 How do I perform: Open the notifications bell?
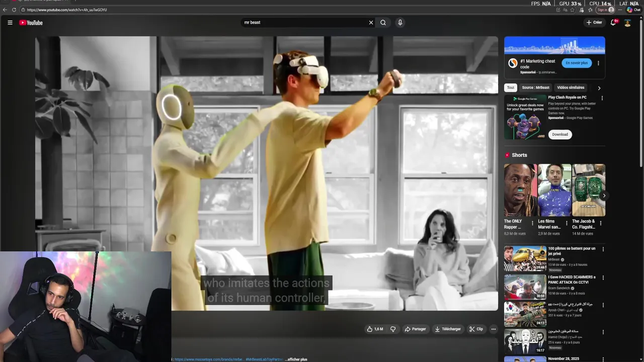tap(613, 23)
